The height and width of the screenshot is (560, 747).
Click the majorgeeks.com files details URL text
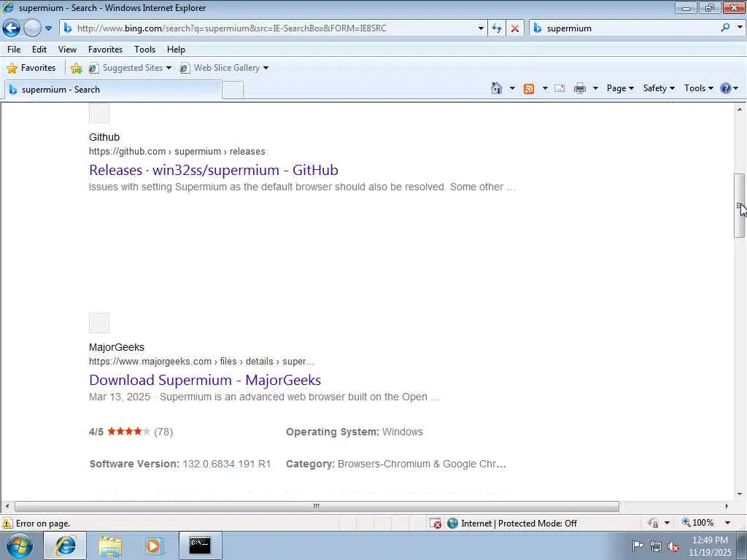(201, 362)
